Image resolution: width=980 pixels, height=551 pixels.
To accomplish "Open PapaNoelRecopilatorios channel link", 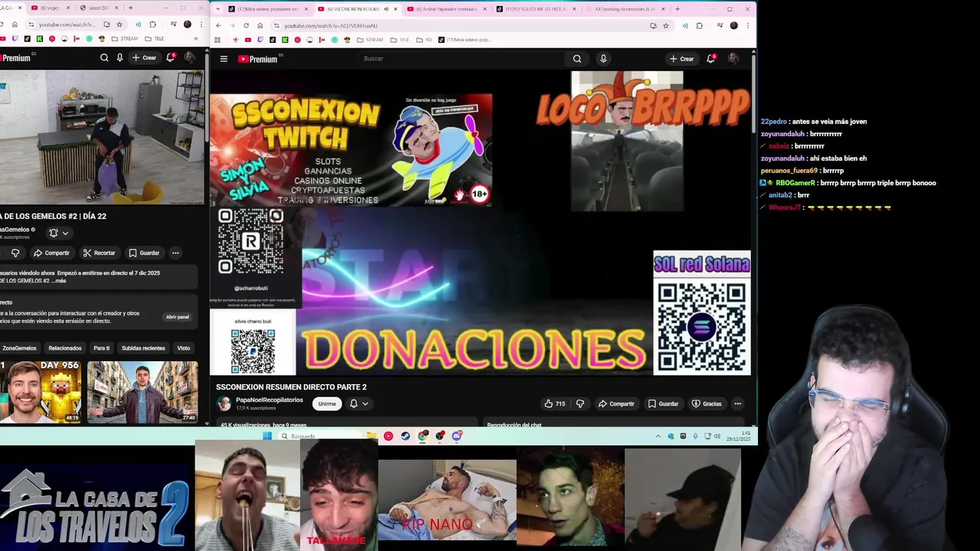I will (x=269, y=400).
